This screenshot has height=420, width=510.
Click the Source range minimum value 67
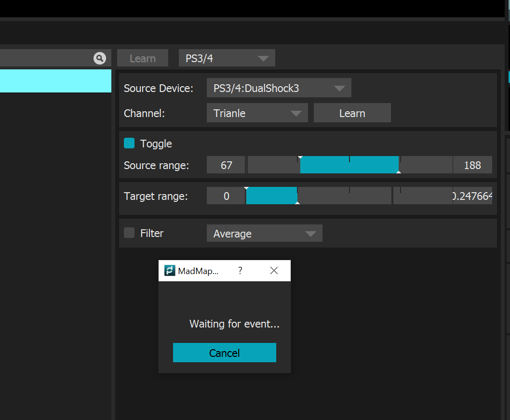pyautogui.click(x=226, y=165)
